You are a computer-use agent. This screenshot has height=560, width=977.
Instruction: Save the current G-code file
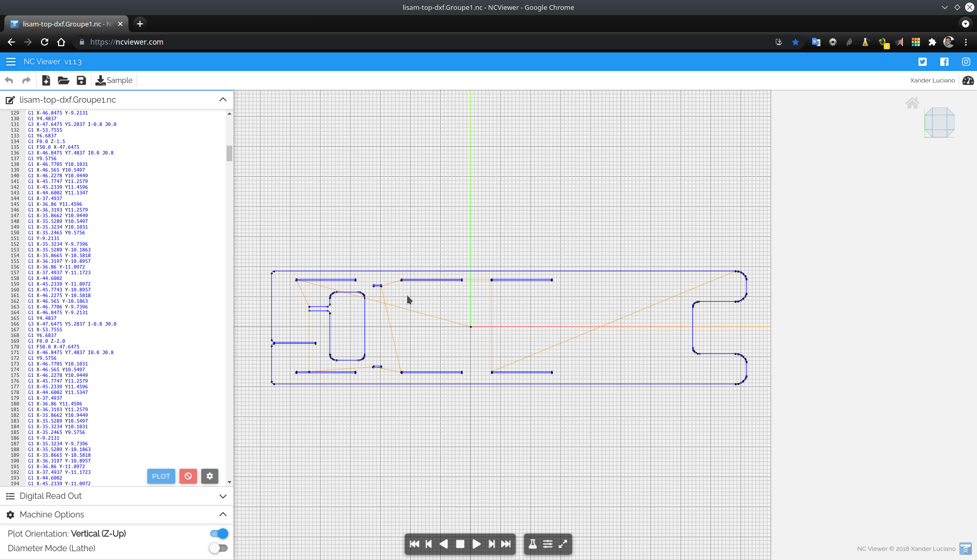(81, 80)
